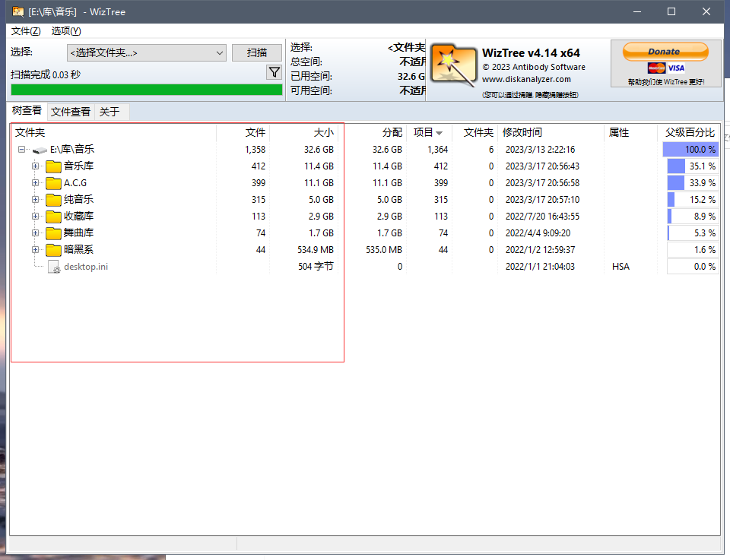This screenshot has height=560, width=730.
Task: Click the Donate button
Action: coord(665,52)
